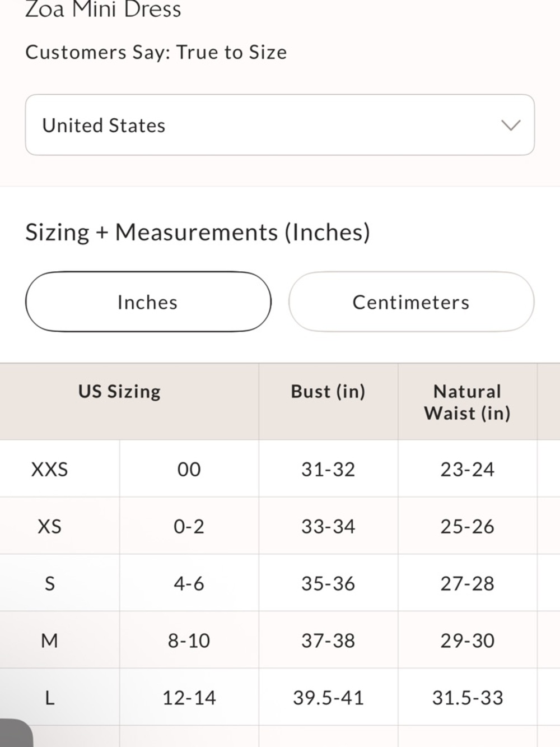The image size is (560, 747).
Task: Click the US Sizing column header
Action: pyautogui.click(x=119, y=391)
